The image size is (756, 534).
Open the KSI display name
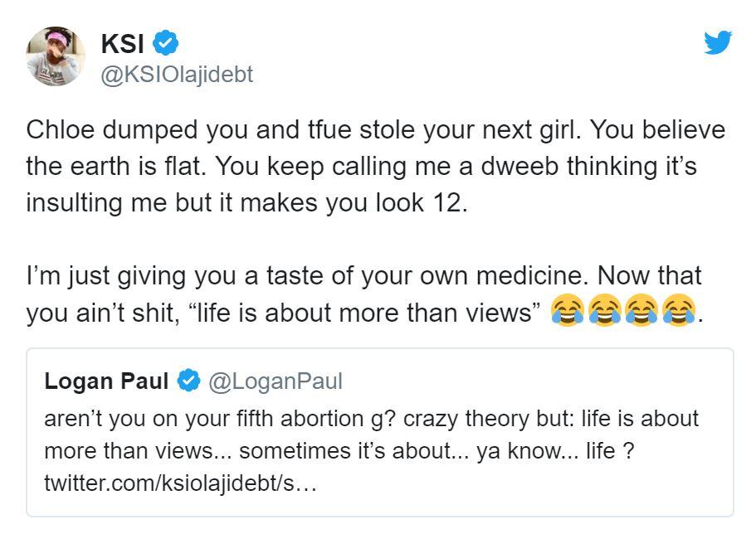tap(122, 42)
